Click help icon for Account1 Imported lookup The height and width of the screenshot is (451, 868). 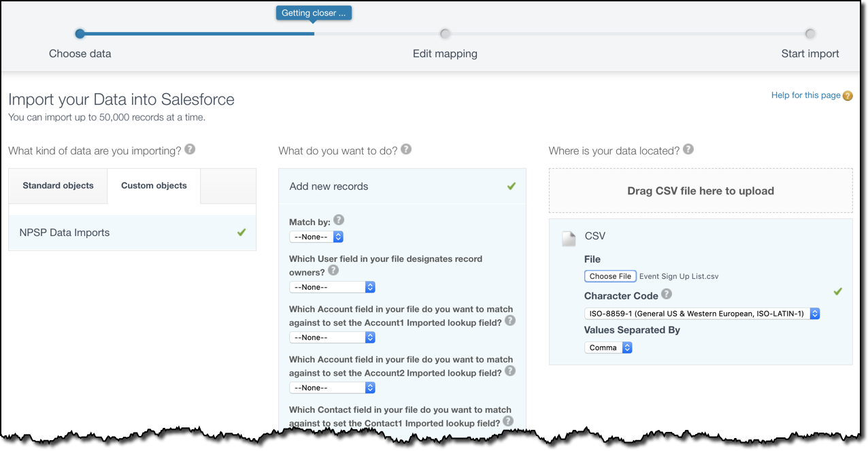(510, 320)
